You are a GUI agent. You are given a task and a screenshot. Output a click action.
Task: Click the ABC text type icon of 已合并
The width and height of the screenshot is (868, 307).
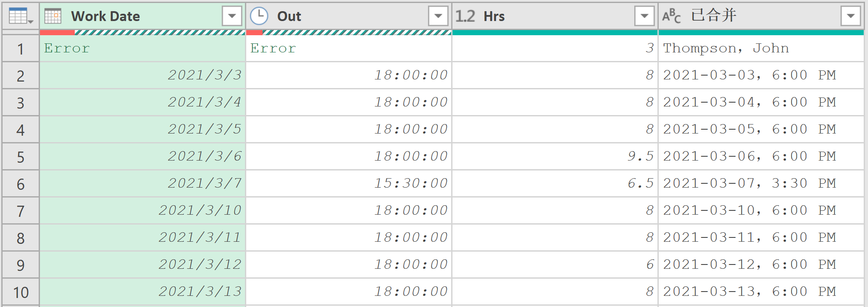point(671,16)
